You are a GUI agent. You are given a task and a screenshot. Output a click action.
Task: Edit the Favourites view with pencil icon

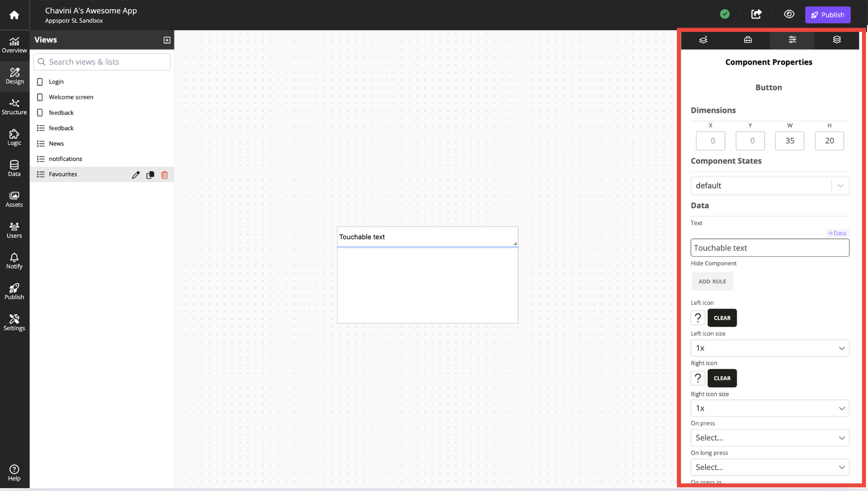point(136,175)
